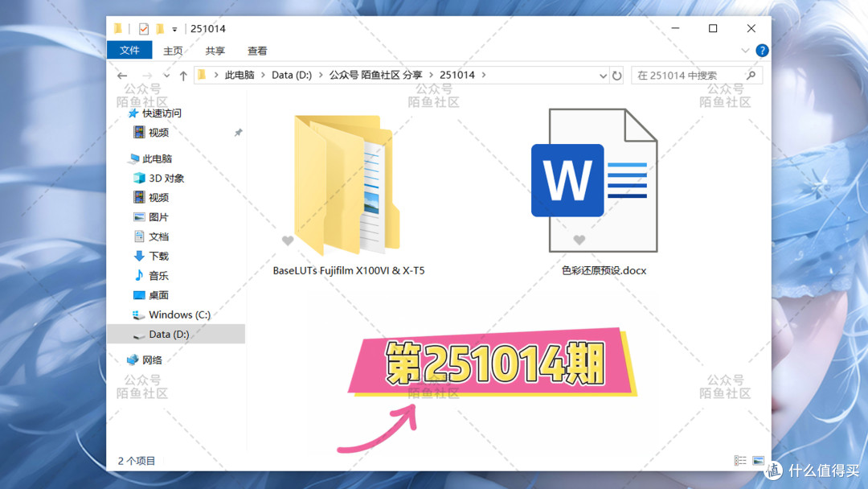The width and height of the screenshot is (868, 489).
Task: Close the 251014 Explorer window
Action: coord(751,28)
